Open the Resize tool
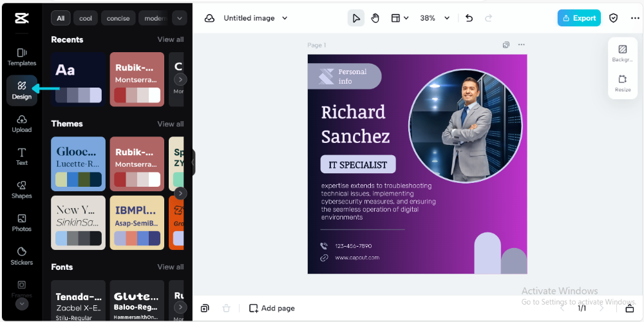The height and width of the screenshot is (322, 644). [x=623, y=83]
